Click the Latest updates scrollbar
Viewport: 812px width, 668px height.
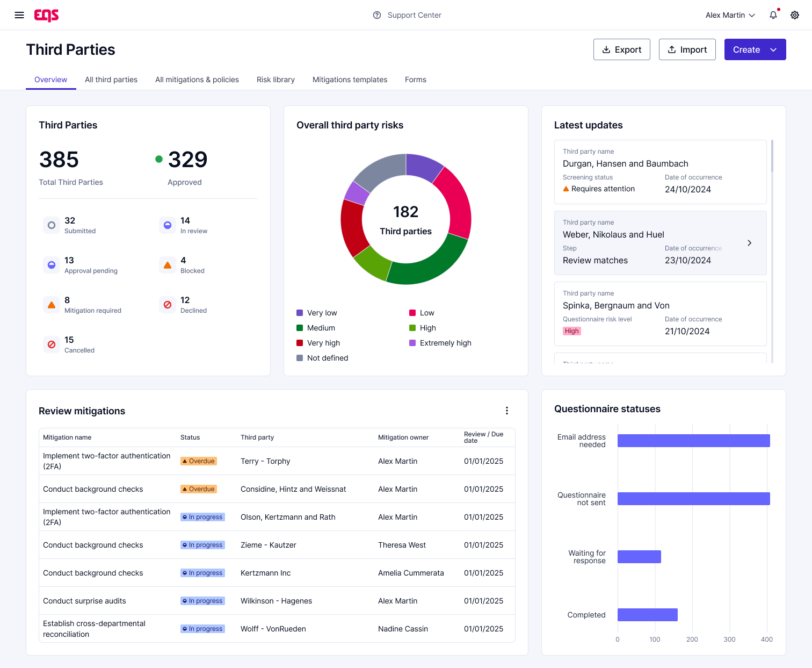pyautogui.click(x=772, y=156)
